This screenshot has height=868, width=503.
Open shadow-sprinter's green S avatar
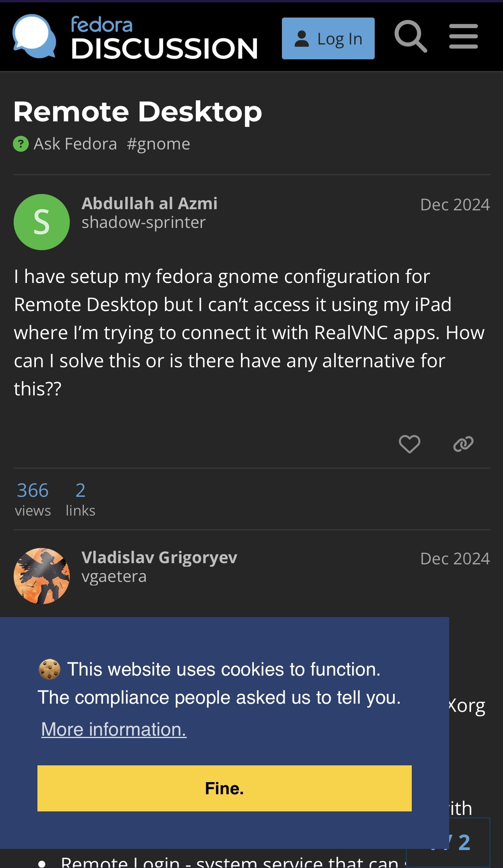(x=42, y=222)
